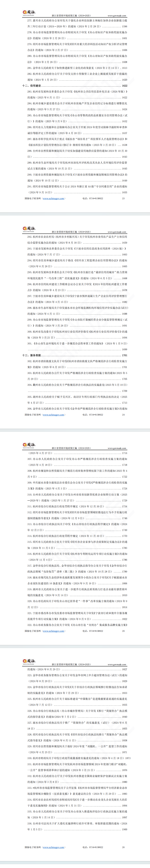Click entry 293 宁波市信用信息政务应用清单
Screen dimensions: 150x868
pyautogui.click(x=77, y=251)
